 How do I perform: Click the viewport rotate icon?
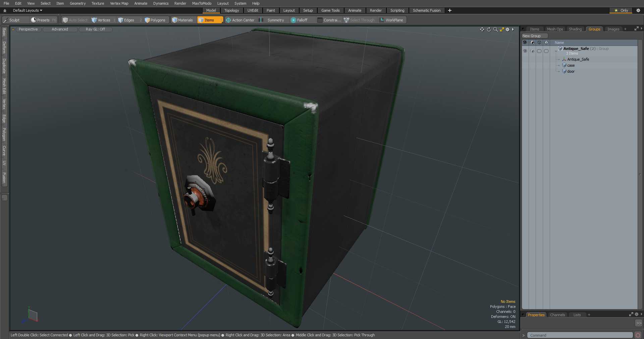(489, 29)
